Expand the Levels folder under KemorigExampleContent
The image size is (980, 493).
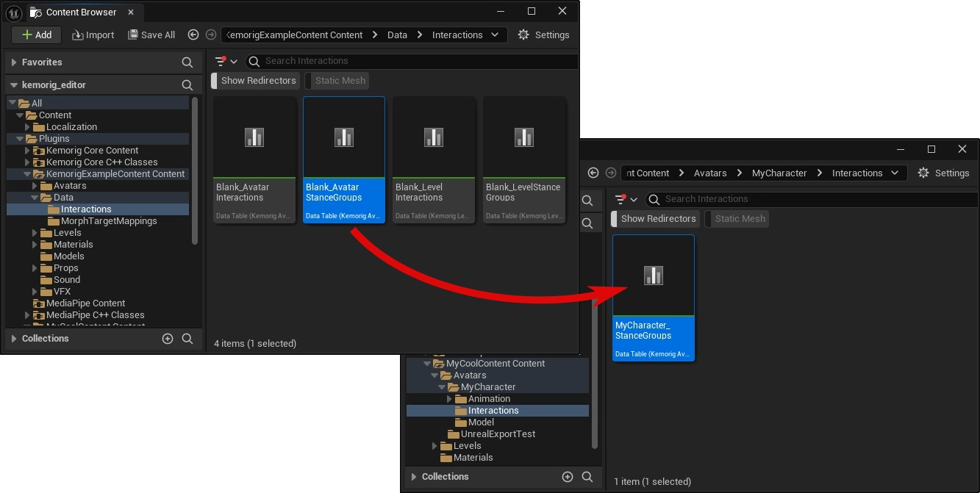tap(35, 233)
